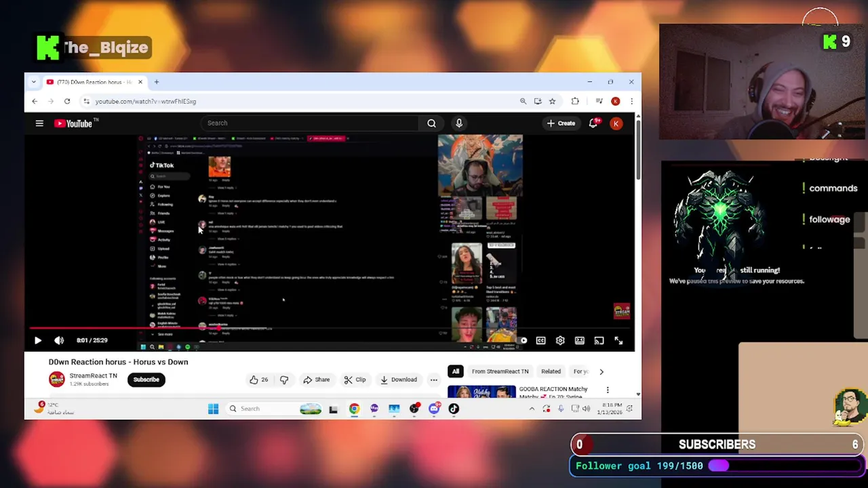
Task: Dislike the video with thumbs-down
Action: (x=284, y=380)
